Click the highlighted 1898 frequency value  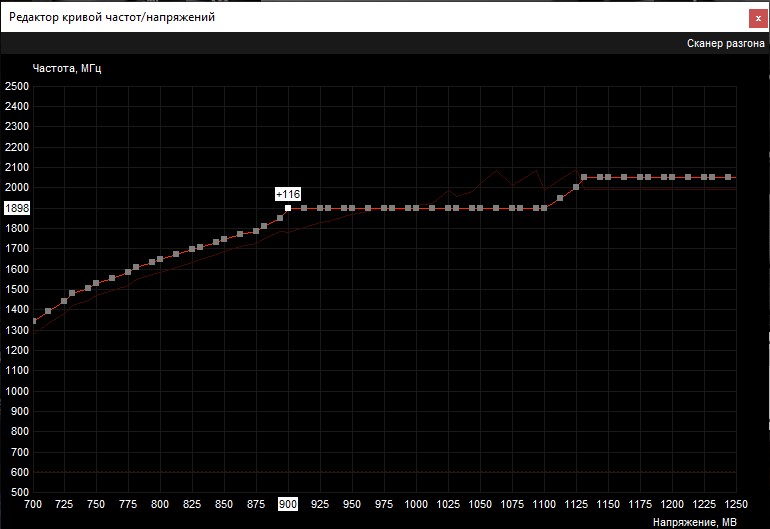coord(17,208)
